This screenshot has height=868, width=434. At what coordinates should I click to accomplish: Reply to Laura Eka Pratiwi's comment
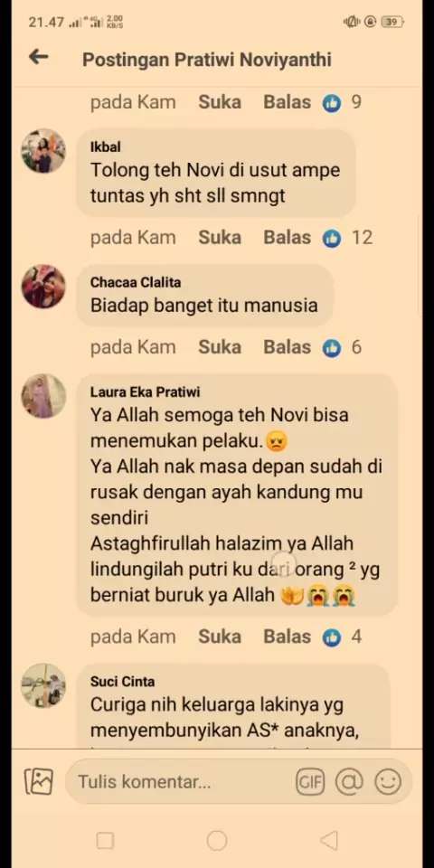tap(287, 637)
